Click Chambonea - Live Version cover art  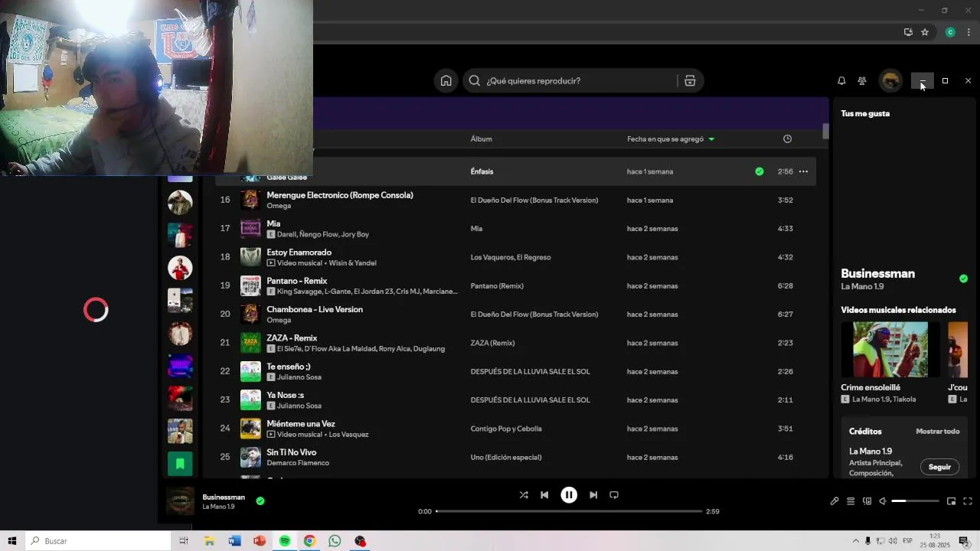[x=250, y=314]
